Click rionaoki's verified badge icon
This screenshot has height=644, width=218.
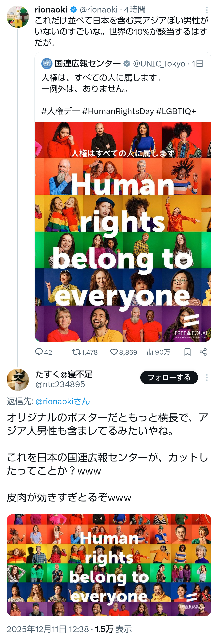[74, 10]
